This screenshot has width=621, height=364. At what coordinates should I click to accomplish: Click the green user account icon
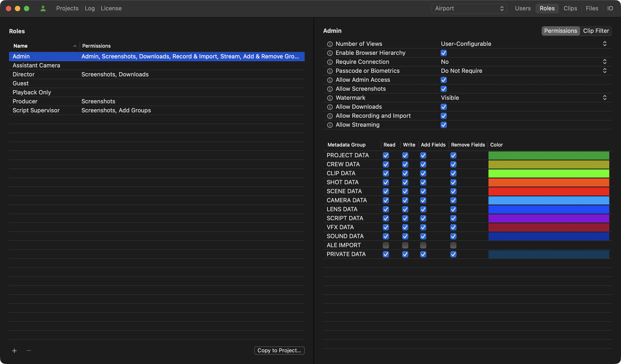pyautogui.click(x=43, y=8)
